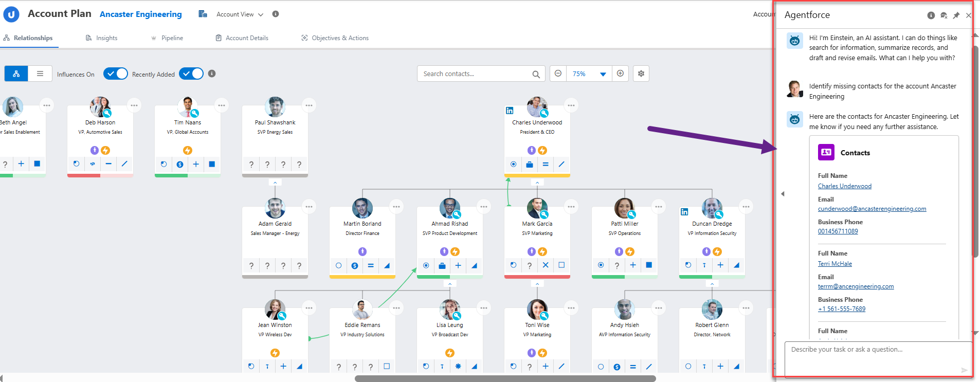
Task: Click the cunderwood@ancasterengineering.com email link
Action: [x=872, y=209]
